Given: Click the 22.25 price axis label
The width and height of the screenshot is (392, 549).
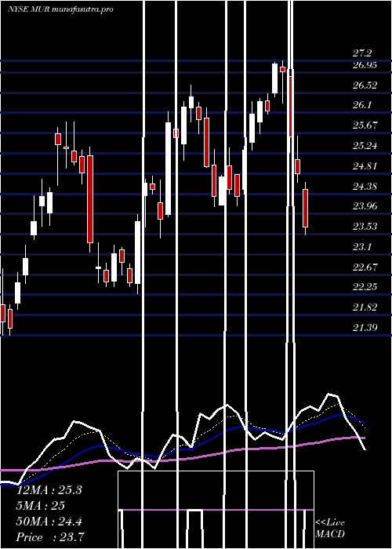Looking at the screenshot, I should tap(365, 287).
